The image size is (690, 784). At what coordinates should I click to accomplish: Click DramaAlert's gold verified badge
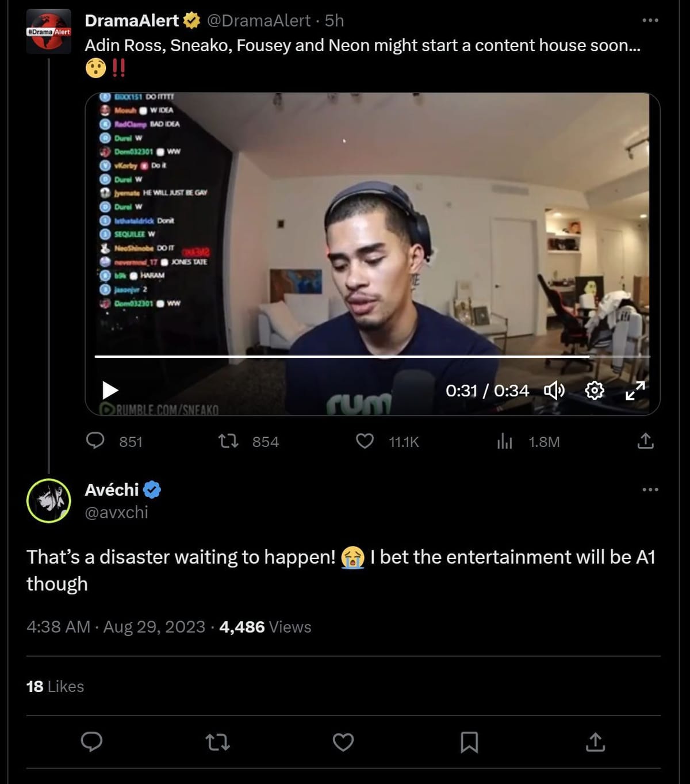(190, 20)
